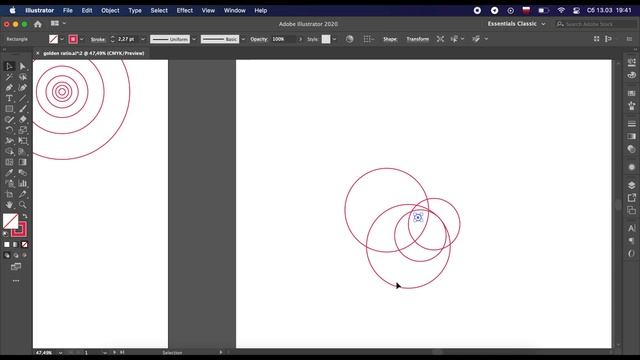Open zoom level dropdown in status bar
The width and height of the screenshot is (640, 360).
(60, 353)
